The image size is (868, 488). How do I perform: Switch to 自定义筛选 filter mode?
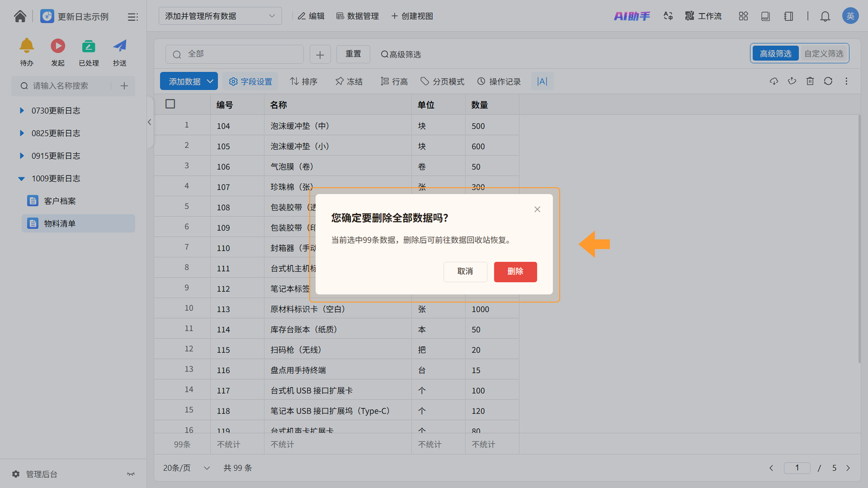823,54
